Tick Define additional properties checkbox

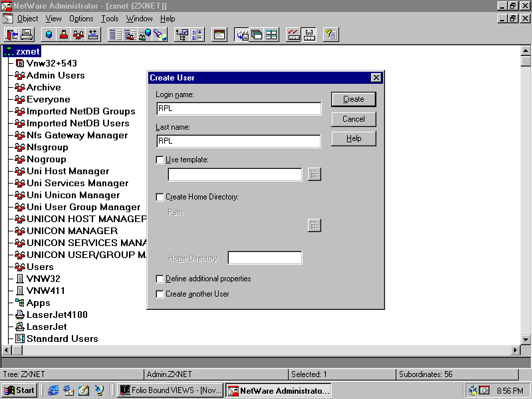point(160,279)
